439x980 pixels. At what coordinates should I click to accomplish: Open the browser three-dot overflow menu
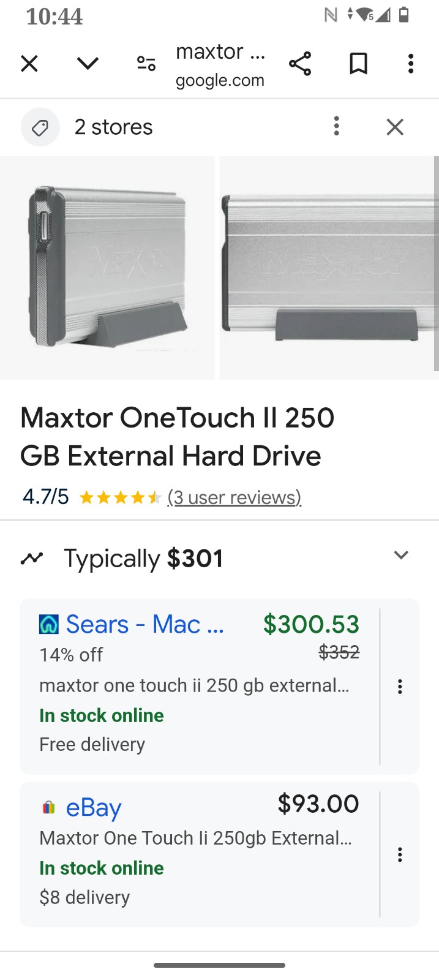click(411, 63)
